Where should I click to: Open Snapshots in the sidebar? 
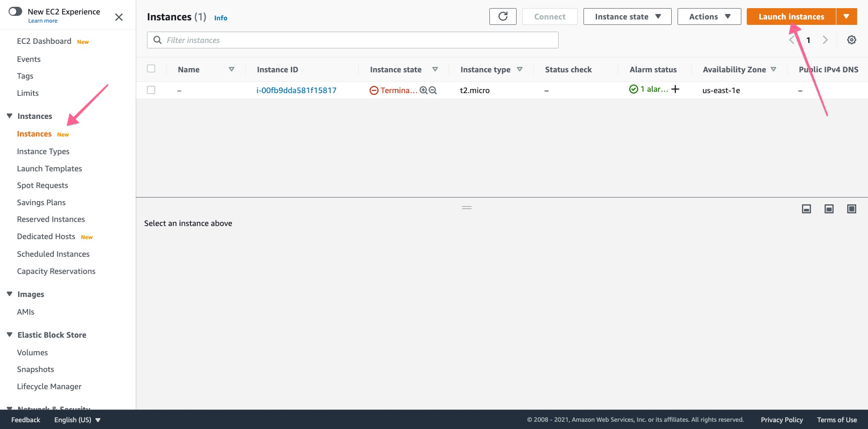tap(35, 369)
